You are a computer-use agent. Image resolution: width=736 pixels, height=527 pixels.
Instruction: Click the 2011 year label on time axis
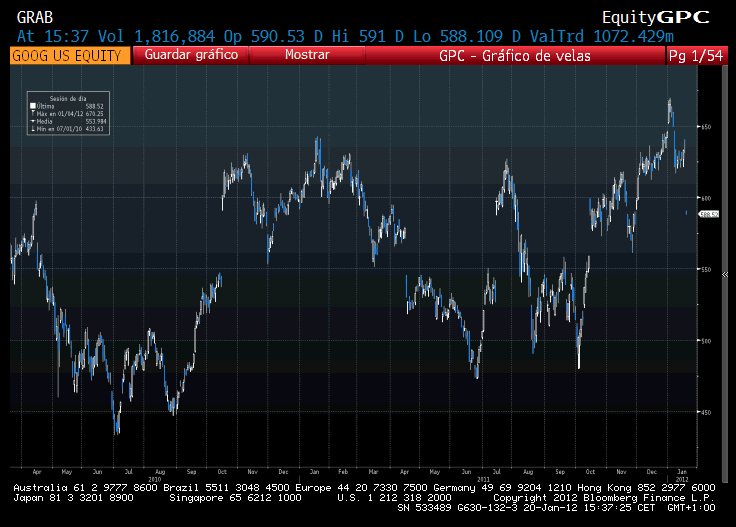(483, 479)
